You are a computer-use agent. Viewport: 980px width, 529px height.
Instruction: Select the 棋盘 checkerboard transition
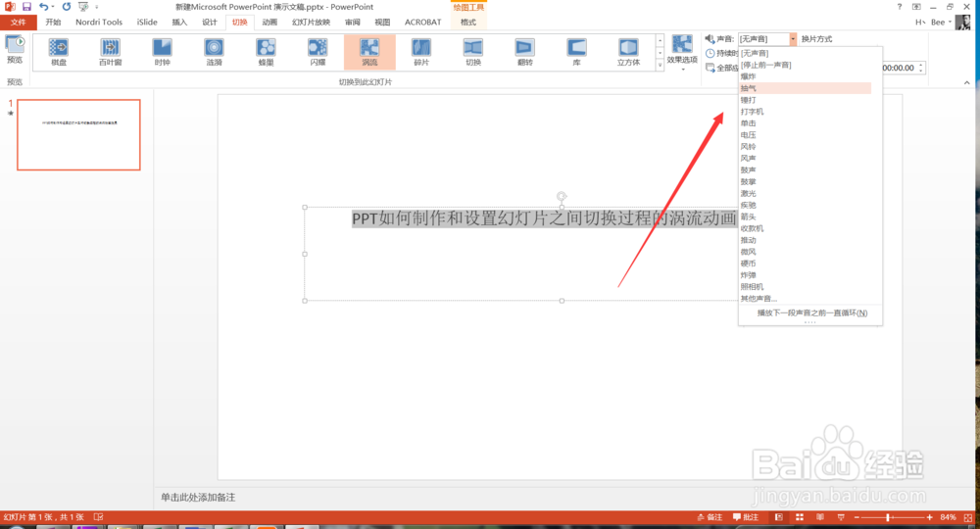coord(59,51)
